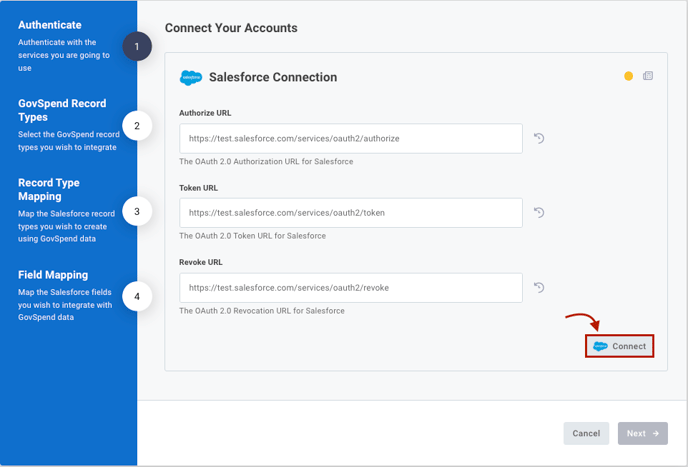Click into the Revoke URL input field
688x467 pixels.
tap(351, 288)
